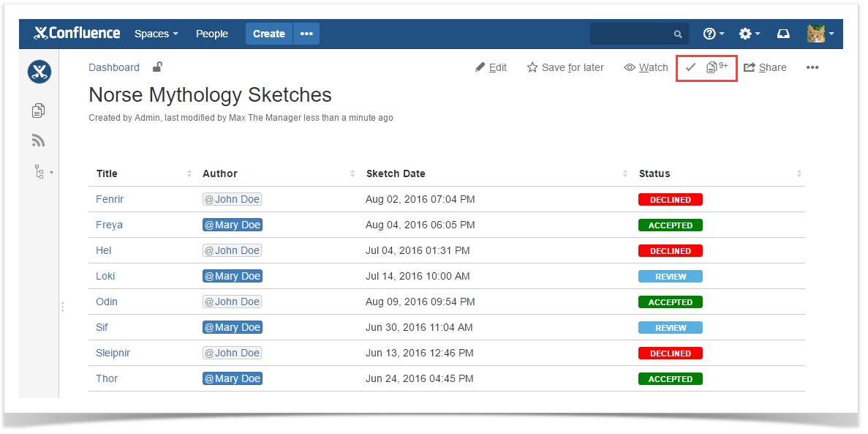Screen dimensions: 868x434
Task: Select the People menu item
Action: [x=211, y=33]
